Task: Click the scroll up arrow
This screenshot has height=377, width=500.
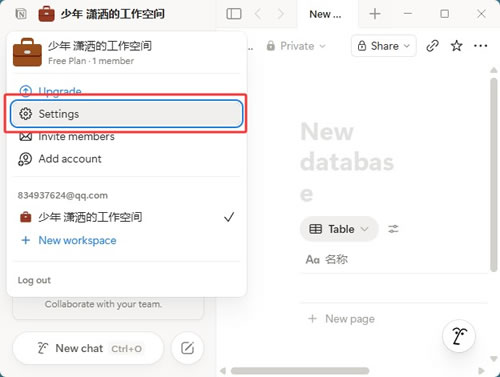Action: click(x=494, y=70)
